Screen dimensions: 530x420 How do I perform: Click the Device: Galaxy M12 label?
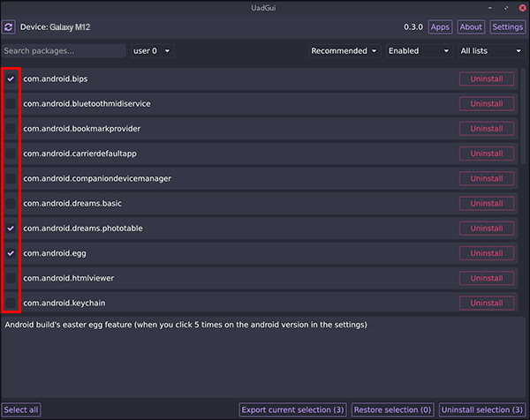(x=55, y=27)
